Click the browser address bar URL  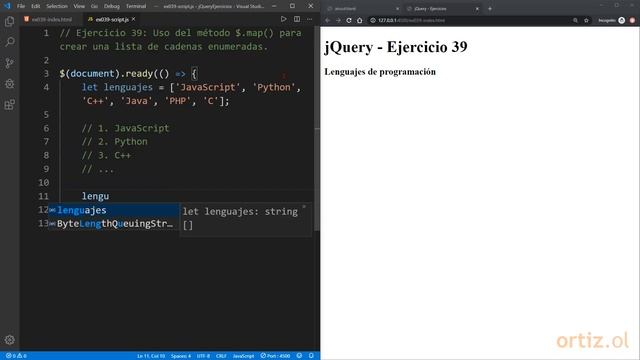tap(411, 20)
